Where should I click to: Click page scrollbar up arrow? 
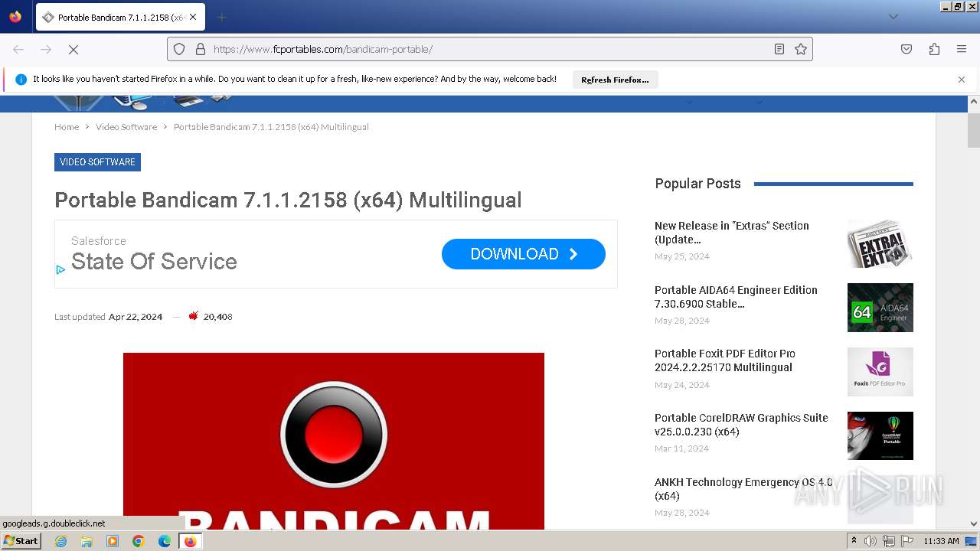[974, 101]
